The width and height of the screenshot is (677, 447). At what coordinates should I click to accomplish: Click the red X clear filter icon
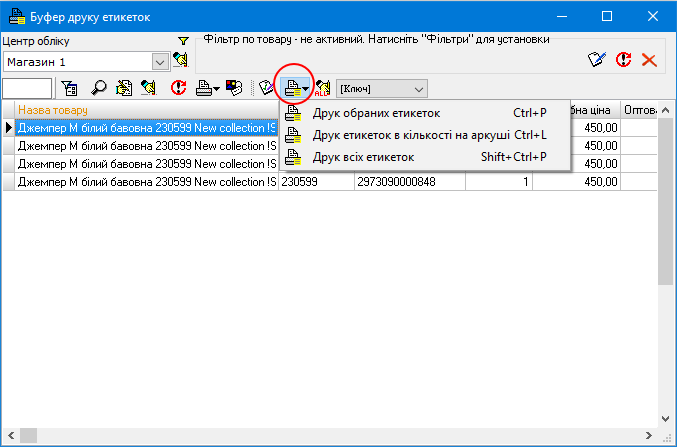[648, 60]
